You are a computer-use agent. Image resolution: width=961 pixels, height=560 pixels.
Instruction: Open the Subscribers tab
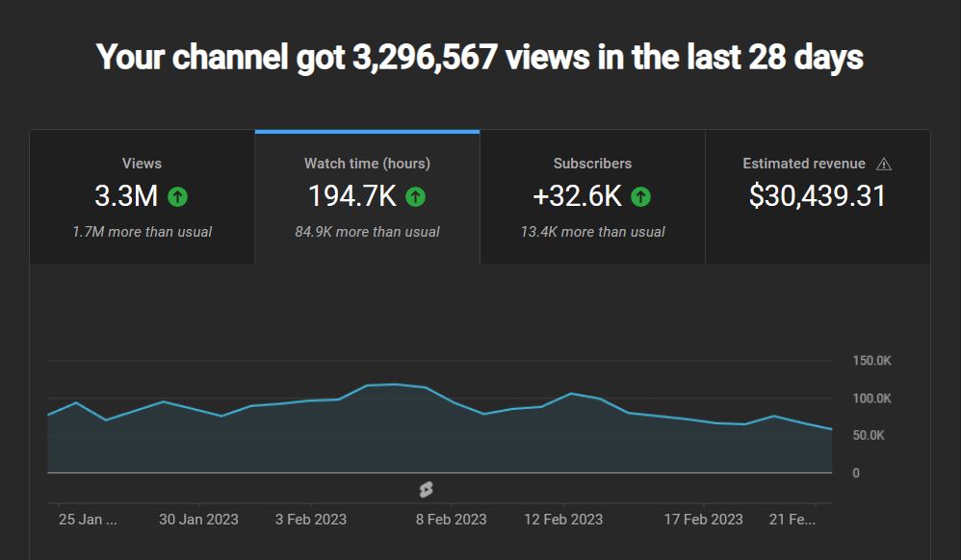click(592, 164)
